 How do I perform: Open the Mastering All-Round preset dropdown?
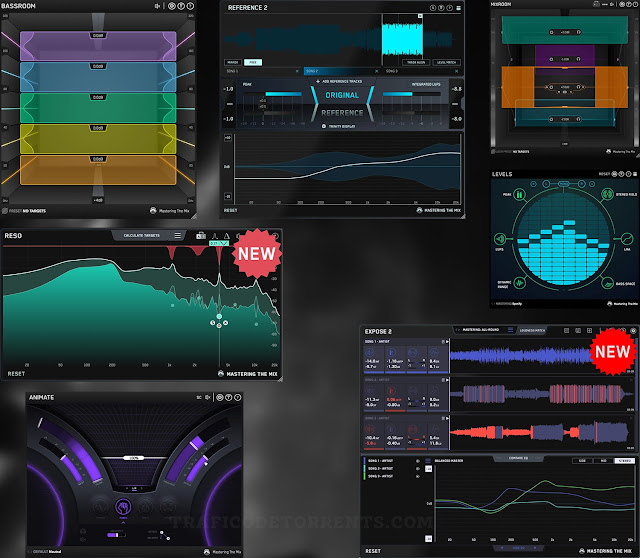[x=475, y=329]
